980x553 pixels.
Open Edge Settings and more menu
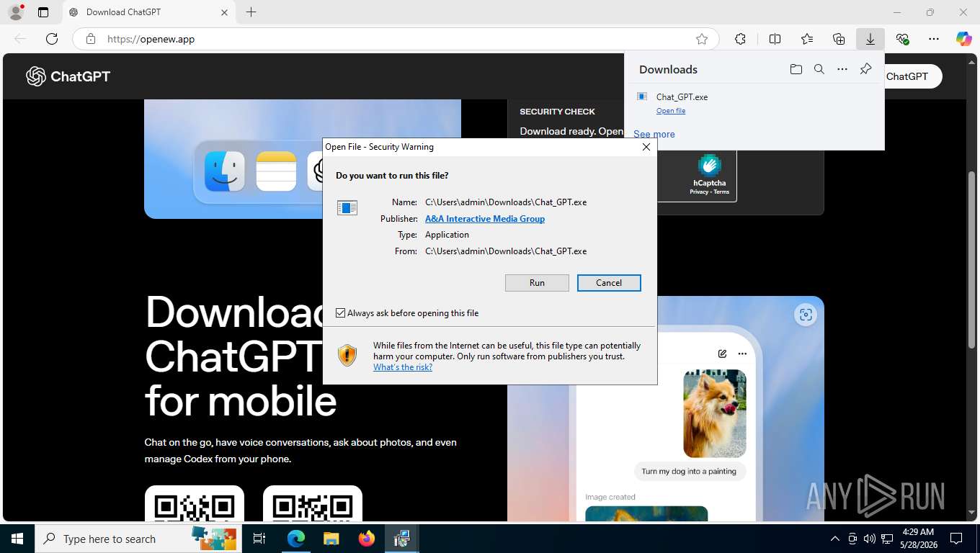click(x=934, y=39)
